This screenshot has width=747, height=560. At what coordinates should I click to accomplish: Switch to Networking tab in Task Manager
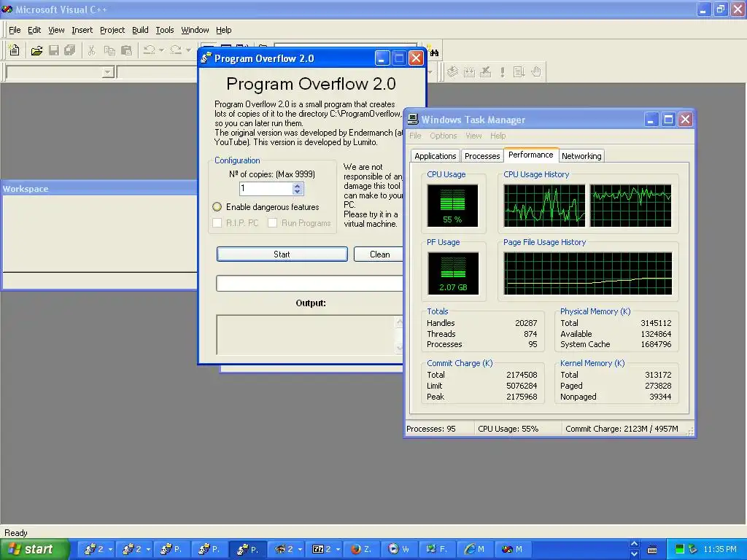581,156
